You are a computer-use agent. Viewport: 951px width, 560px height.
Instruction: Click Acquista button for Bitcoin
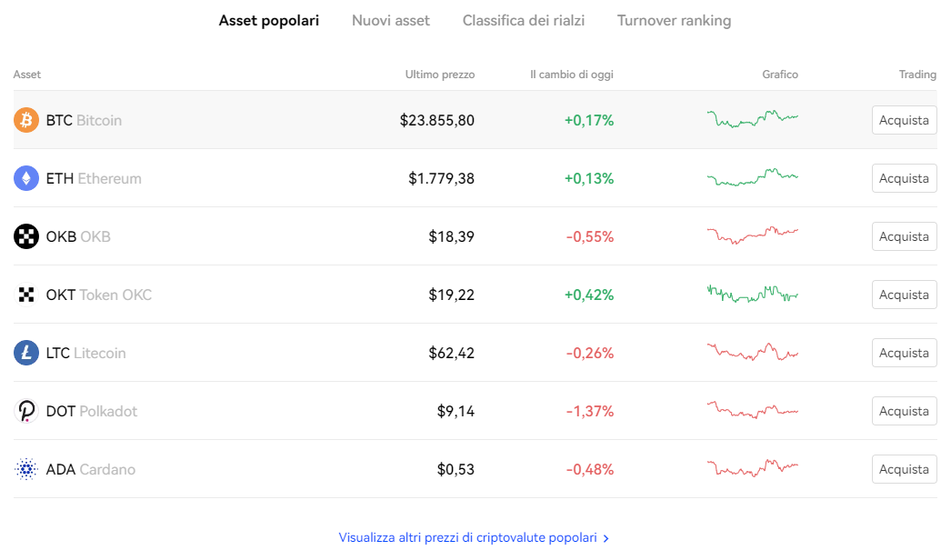(904, 120)
